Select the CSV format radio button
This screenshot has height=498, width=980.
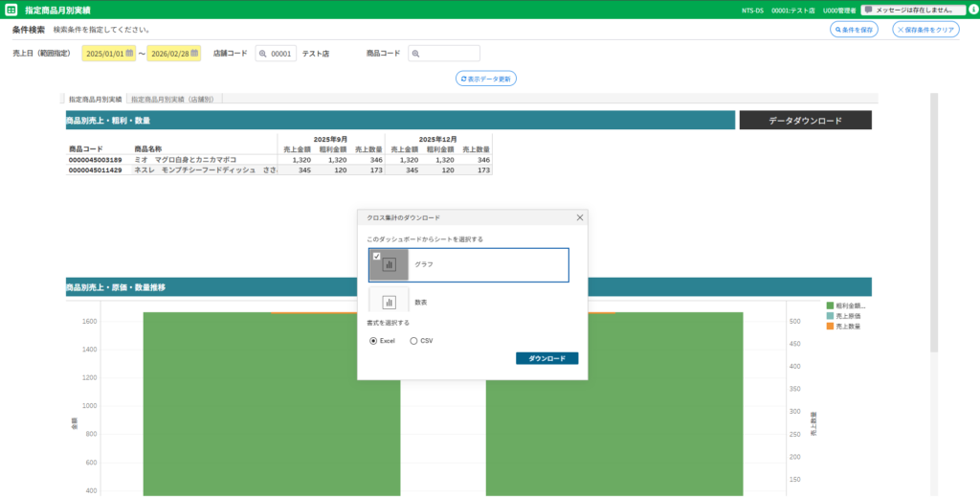413,341
